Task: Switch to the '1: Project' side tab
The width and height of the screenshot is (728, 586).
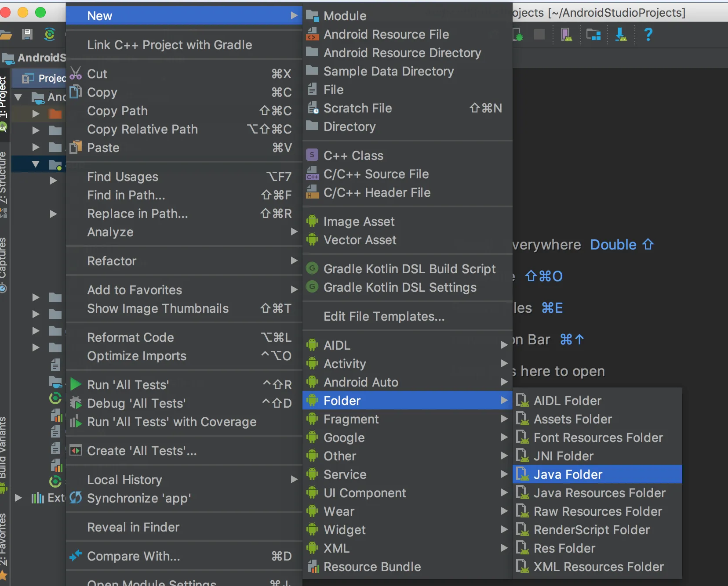Action: coord(4,97)
